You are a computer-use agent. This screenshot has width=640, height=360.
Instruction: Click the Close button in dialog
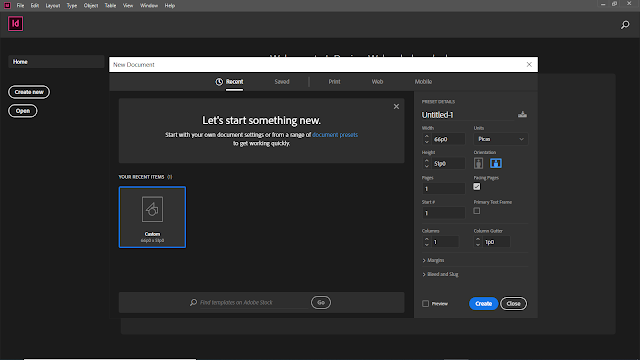point(513,304)
